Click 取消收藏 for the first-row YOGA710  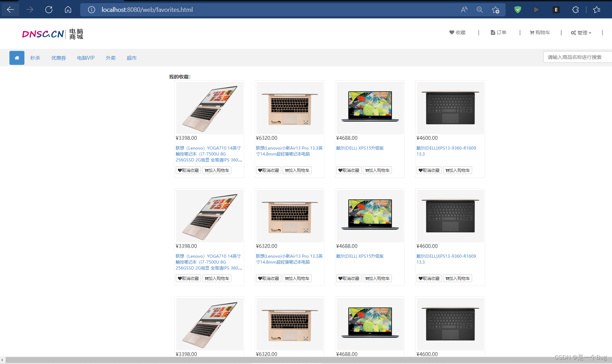tap(188, 170)
